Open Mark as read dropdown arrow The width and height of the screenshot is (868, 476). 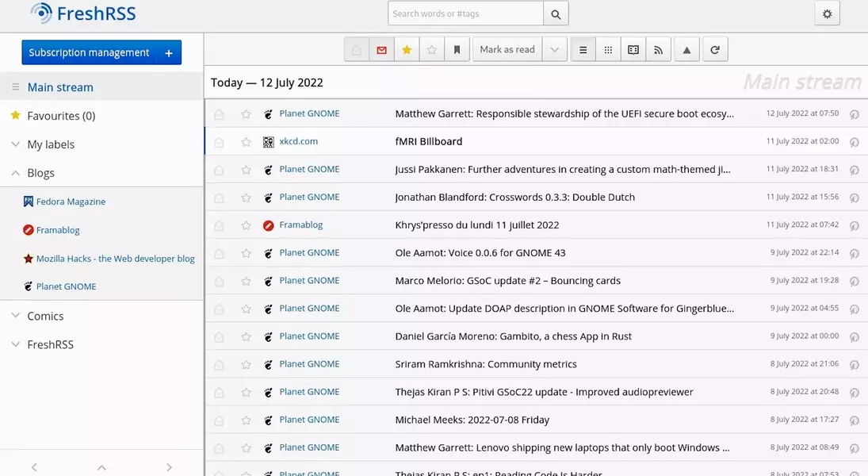(555, 50)
